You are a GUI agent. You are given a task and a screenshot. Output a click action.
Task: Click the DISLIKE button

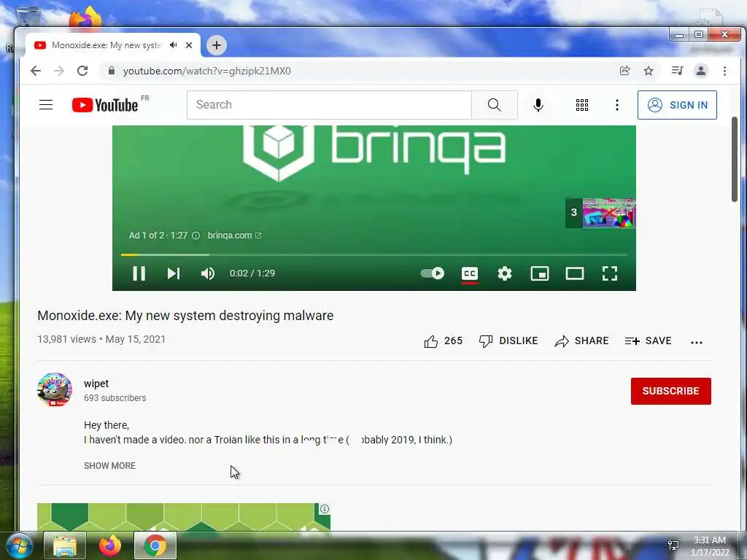508,341
